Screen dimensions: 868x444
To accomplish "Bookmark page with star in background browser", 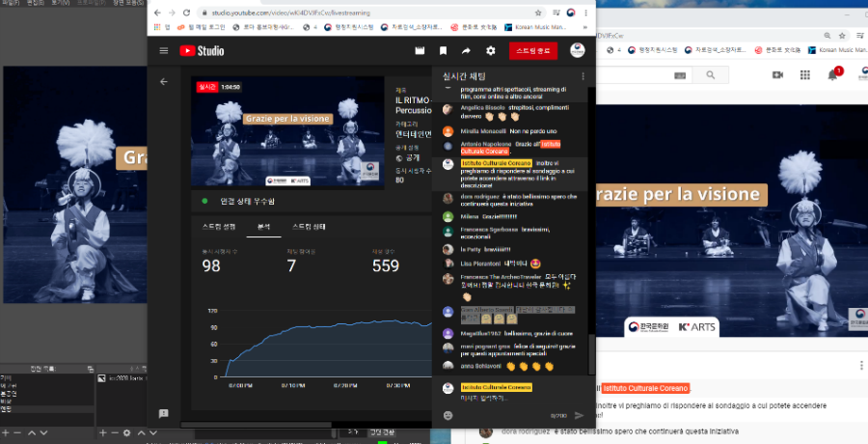I will 842,35.
